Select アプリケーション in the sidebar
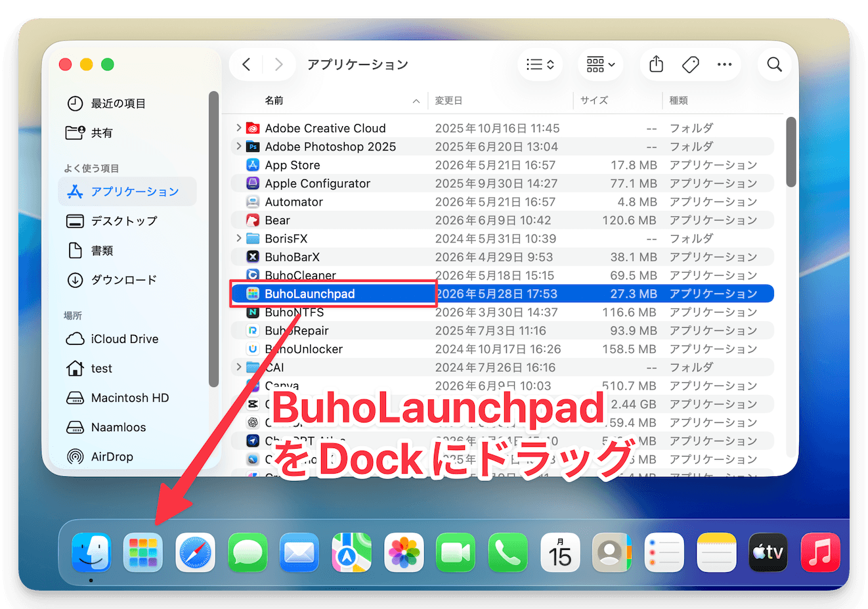 click(x=128, y=191)
